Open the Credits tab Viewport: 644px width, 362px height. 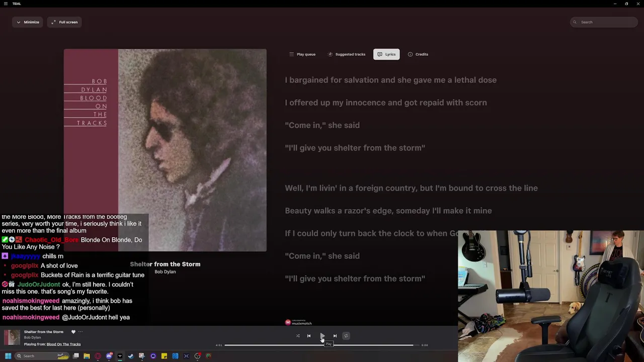(x=418, y=54)
